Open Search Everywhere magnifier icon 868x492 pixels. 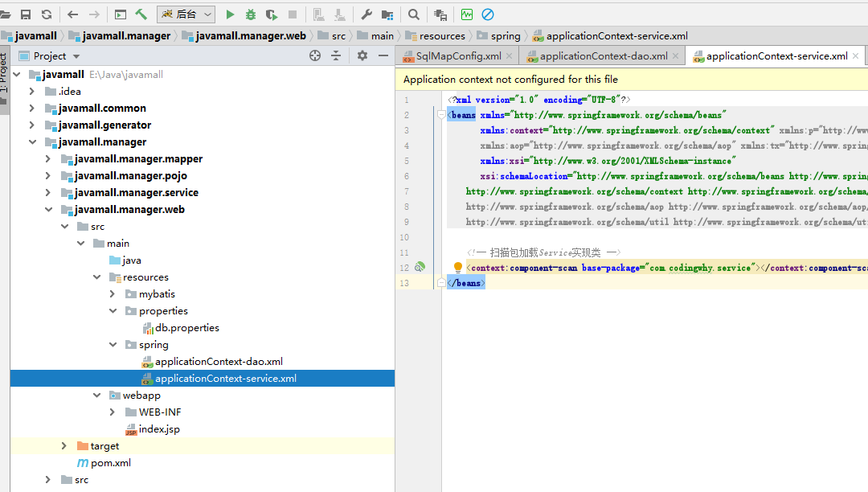point(413,14)
